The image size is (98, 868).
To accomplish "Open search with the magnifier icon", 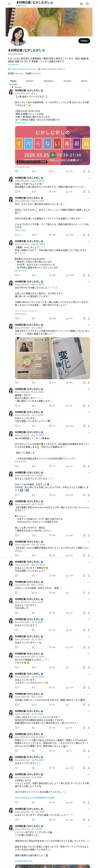I will point(88,4).
